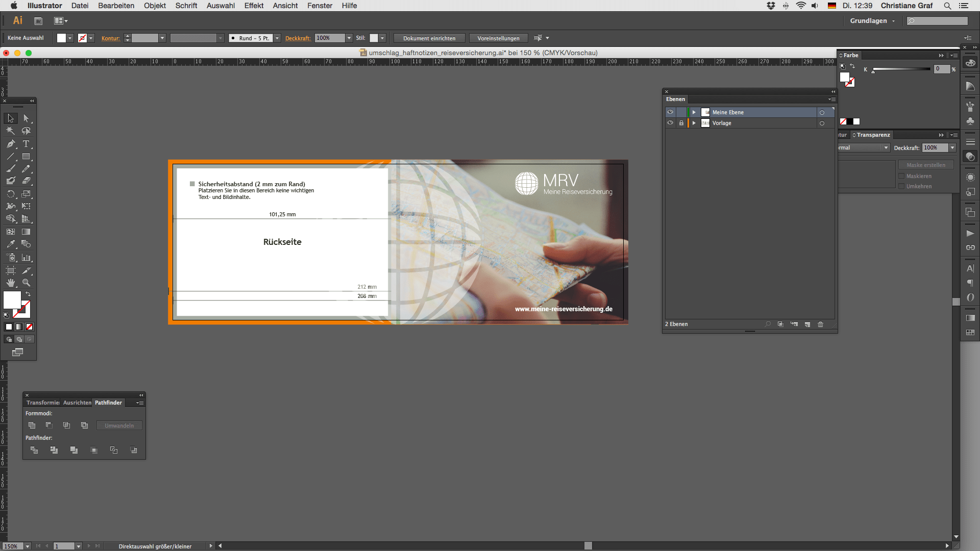Image resolution: width=980 pixels, height=551 pixels.
Task: Select the Zoom tool
Action: pos(26,283)
